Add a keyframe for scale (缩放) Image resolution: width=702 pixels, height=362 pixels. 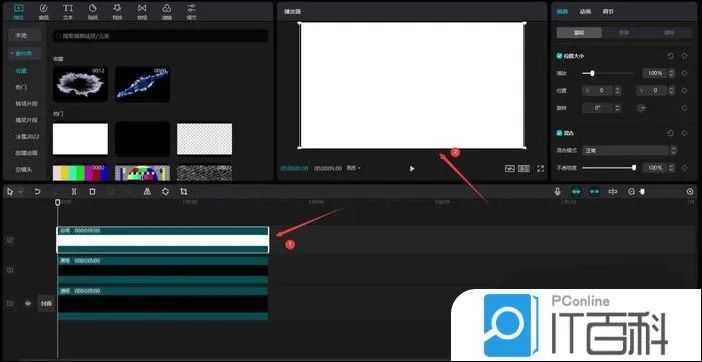coord(684,73)
